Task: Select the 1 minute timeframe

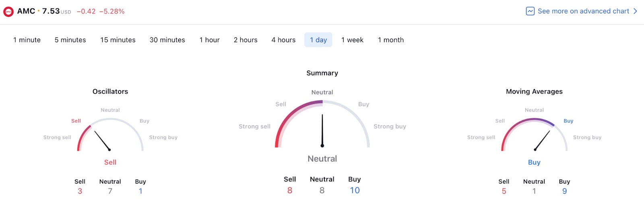Action: pyautogui.click(x=27, y=40)
